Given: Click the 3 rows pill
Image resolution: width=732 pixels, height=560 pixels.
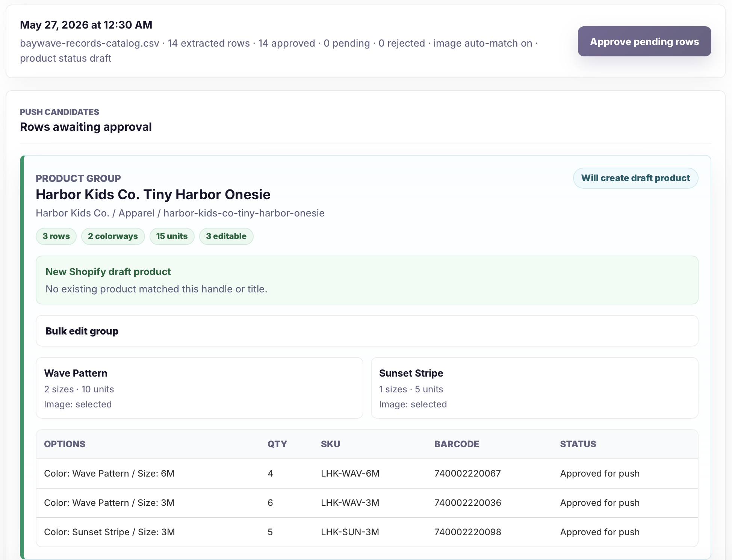Looking at the screenshot, I should tap(56, 236).
